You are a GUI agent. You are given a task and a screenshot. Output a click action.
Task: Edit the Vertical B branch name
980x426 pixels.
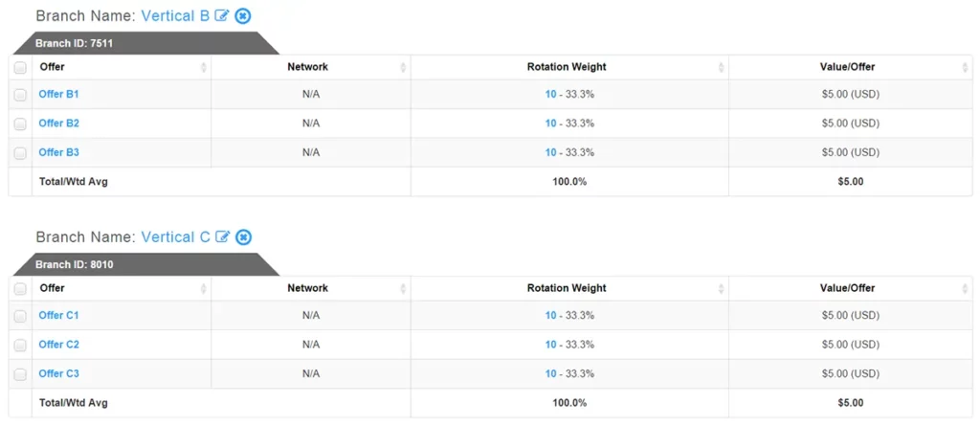click(222, 16)
